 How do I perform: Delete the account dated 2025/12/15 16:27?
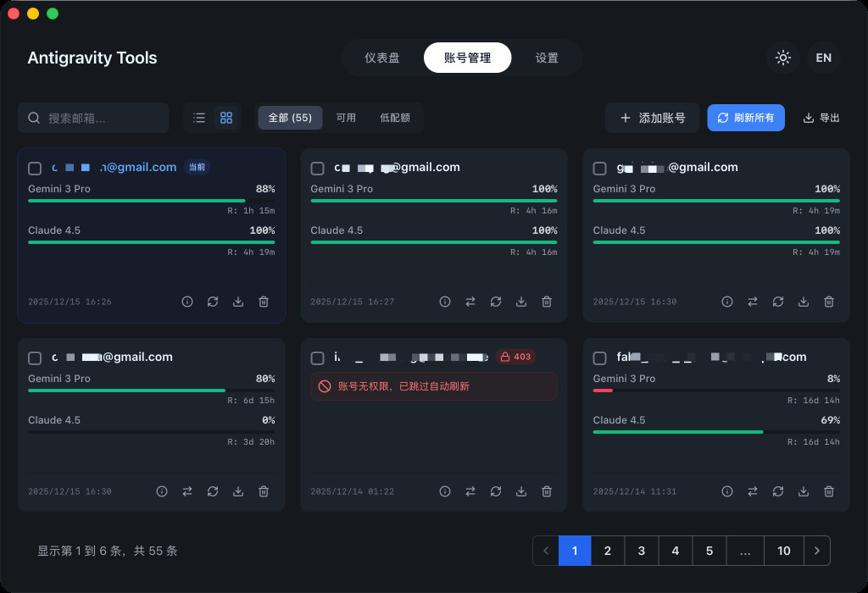(547, 302)
